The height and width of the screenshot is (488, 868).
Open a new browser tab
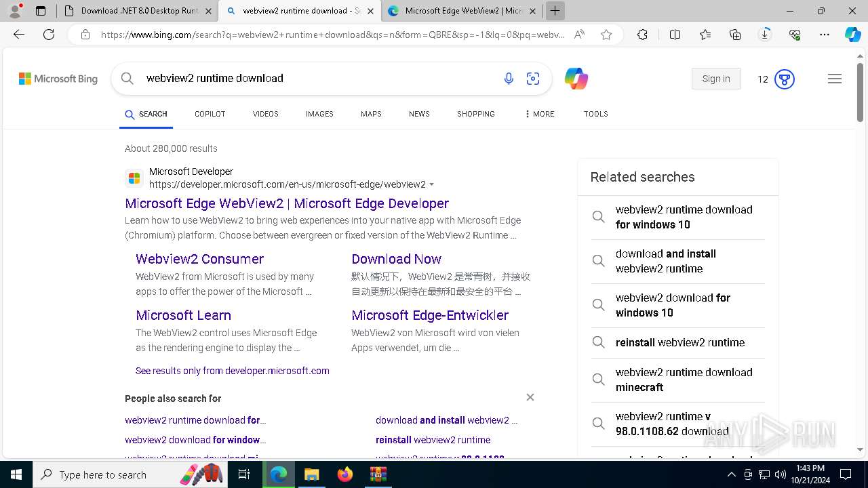tap(555, 11)
